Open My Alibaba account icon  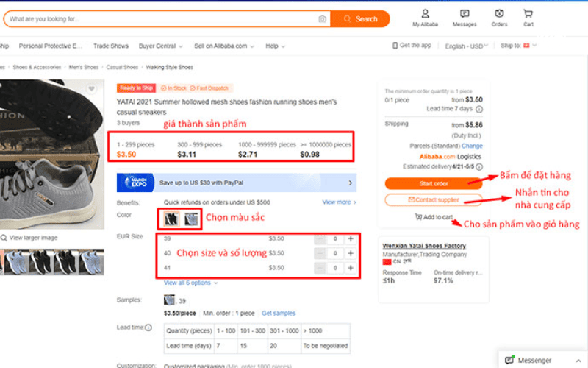[x=425, y=18]
